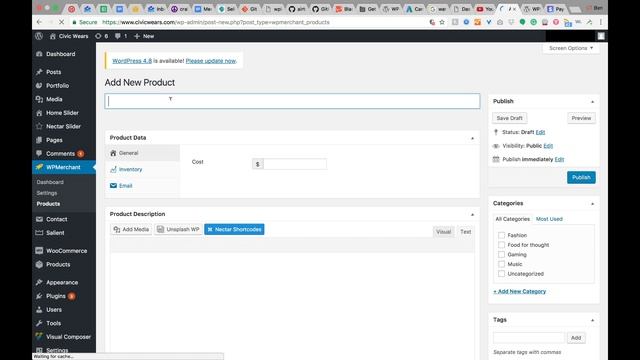The width and height of the screenshot is (640, 360).
Task: Select the General product data tab
Action: [x=142, y=153]
